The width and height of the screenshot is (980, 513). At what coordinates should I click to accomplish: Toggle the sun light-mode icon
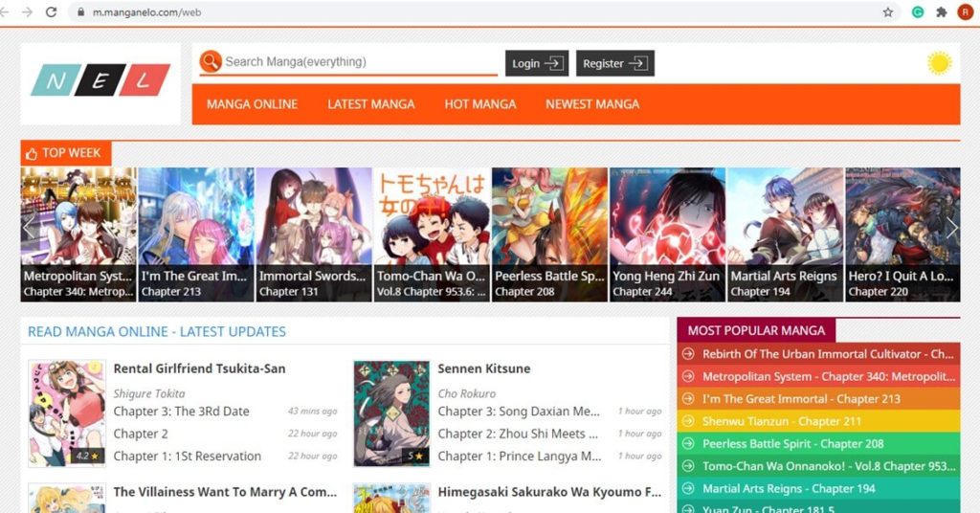point(939,63)
